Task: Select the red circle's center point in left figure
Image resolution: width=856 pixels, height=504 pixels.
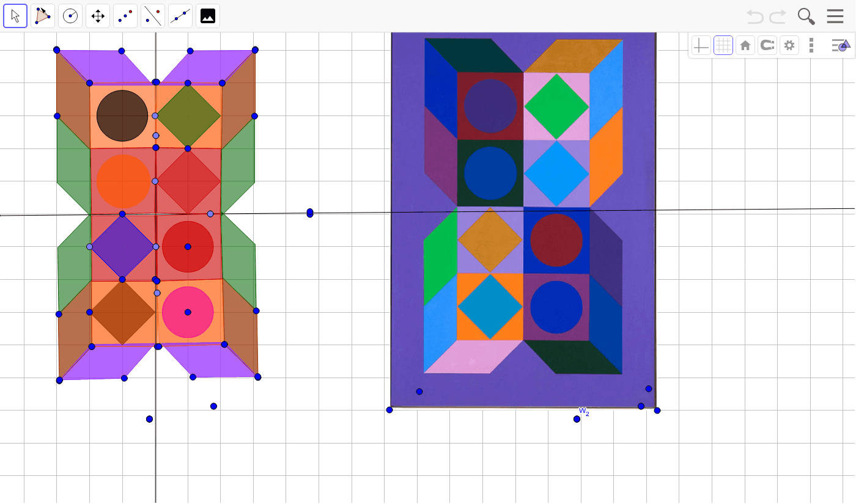Action: coord(188,247)
